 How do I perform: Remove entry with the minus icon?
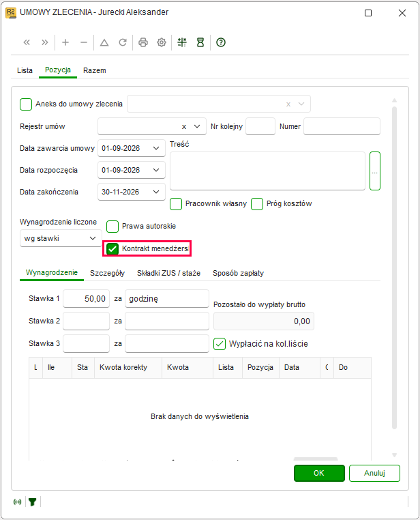pyautogui.click(x=84, y=42)
